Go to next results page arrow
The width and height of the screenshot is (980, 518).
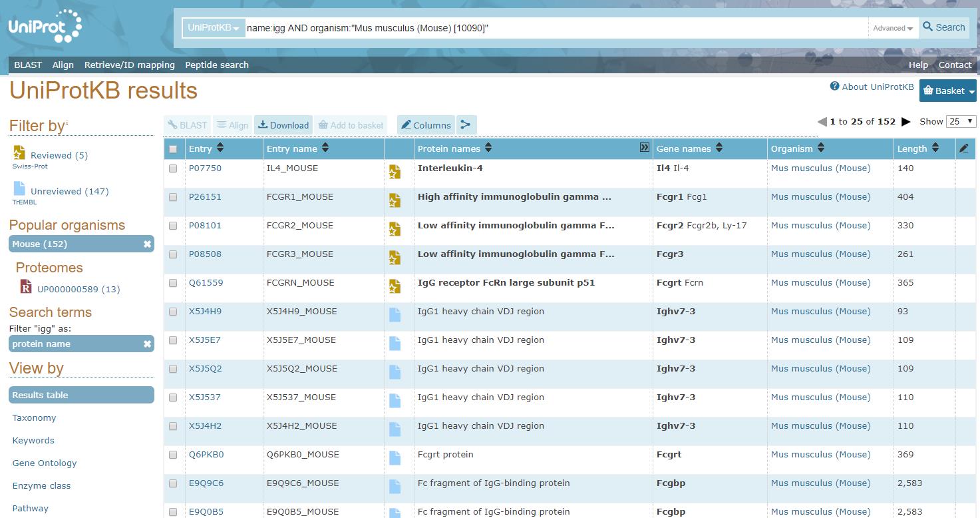[x=905, y=122]
